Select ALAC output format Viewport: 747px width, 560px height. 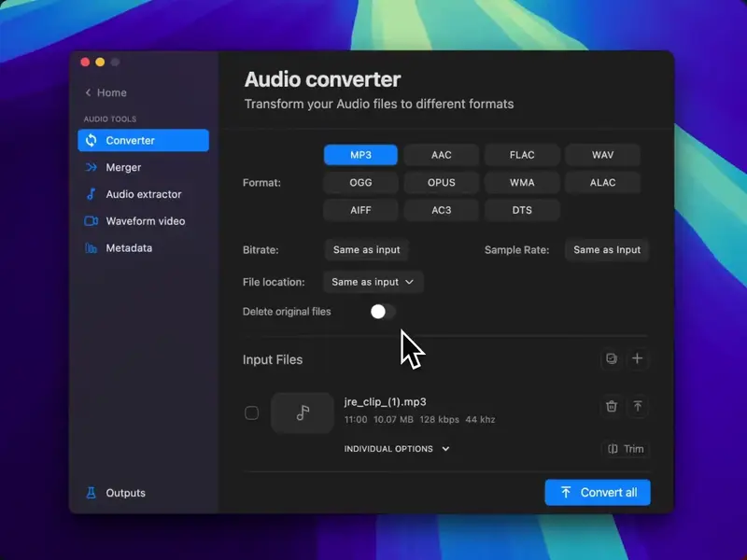[x=602, y=182]
